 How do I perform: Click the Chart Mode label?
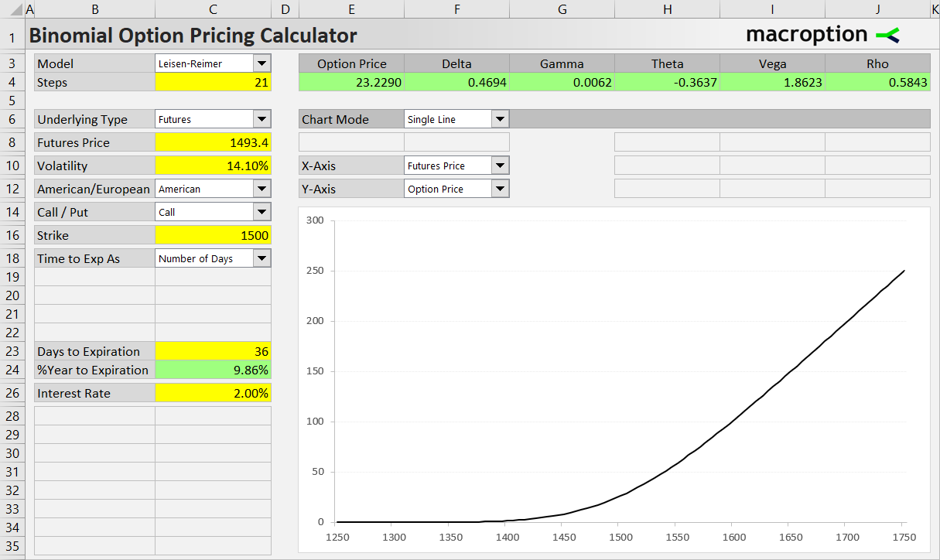tap(351, 119)
